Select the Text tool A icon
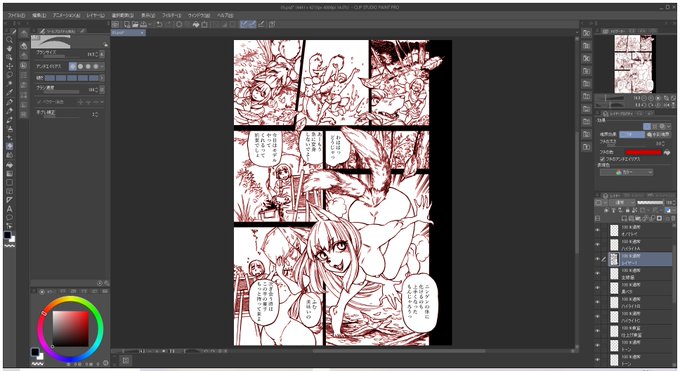This screenshot has width=680, height=371. point(9,209)
